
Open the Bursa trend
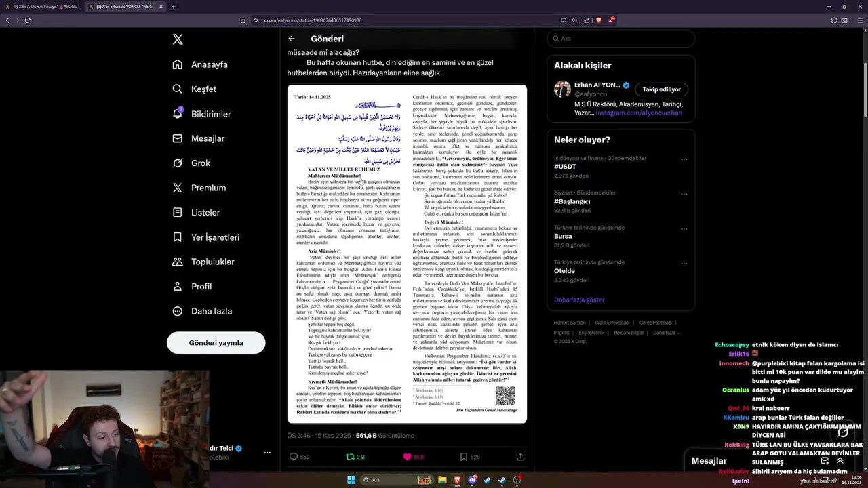564,237
